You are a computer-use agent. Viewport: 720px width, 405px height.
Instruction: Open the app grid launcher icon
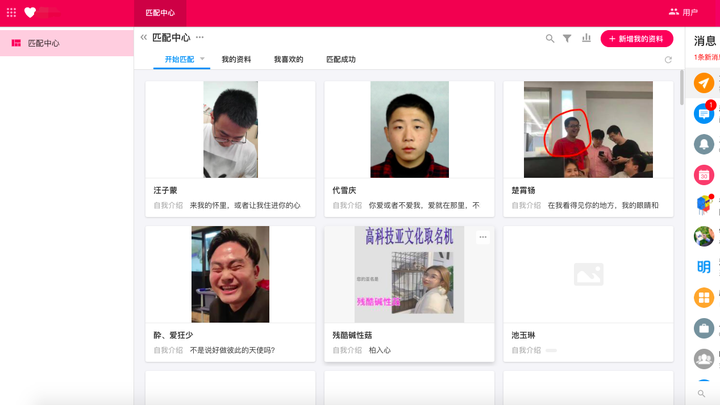click(x=11, y=12)
